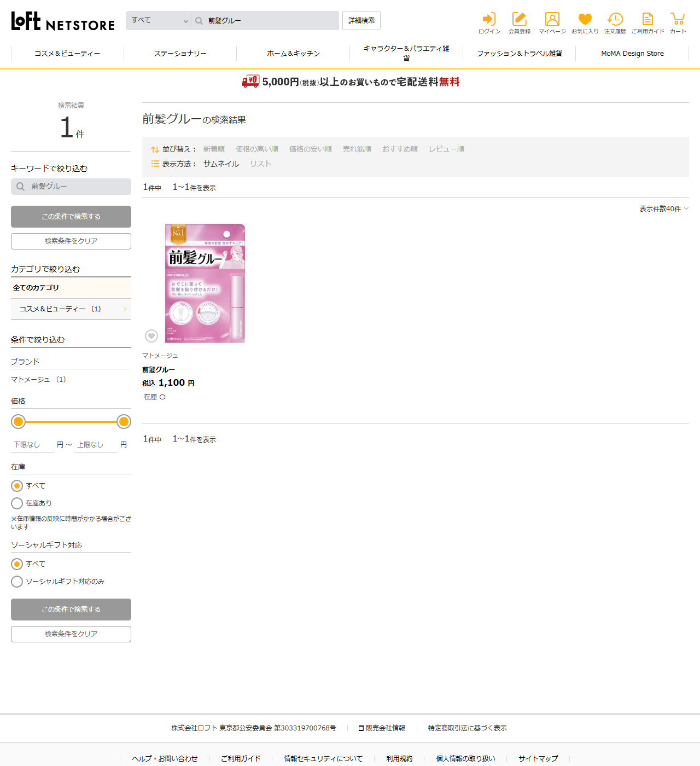Click the sidebar keyword input field

pyautogui.click(x=71, y=187)
